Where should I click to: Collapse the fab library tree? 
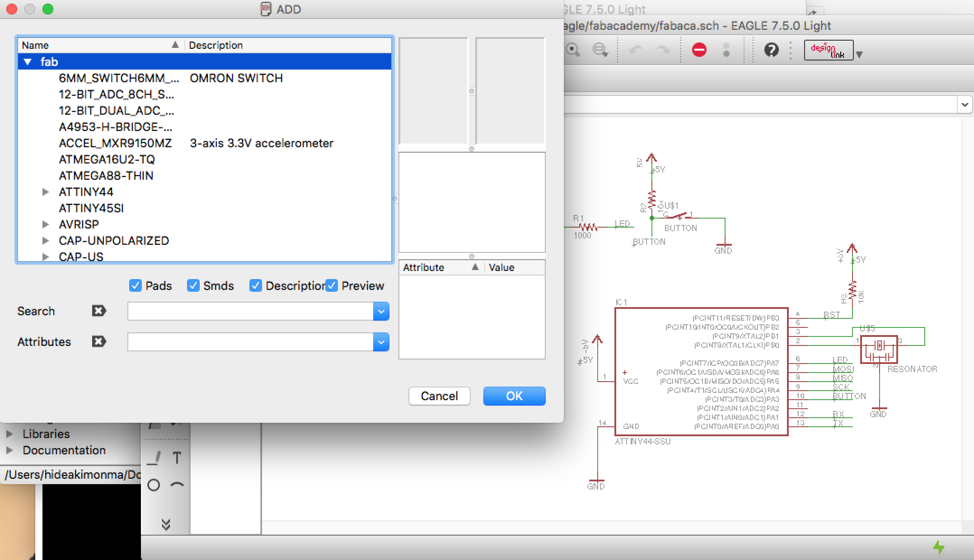coord(28,62)
